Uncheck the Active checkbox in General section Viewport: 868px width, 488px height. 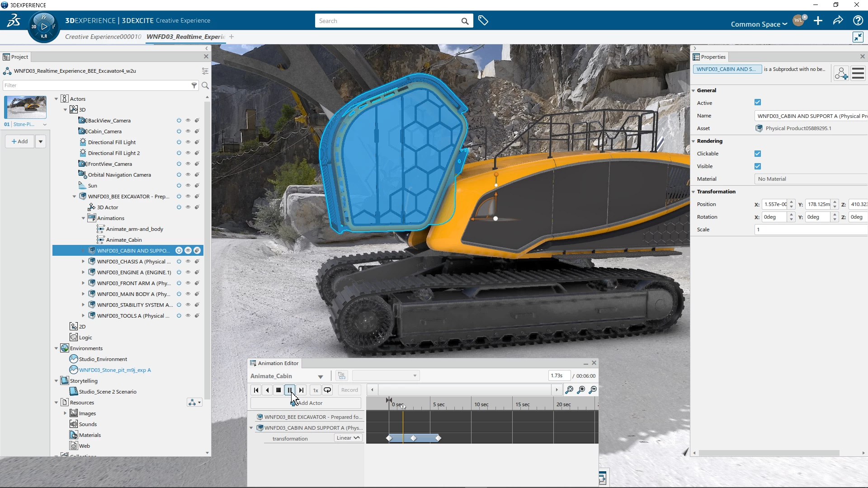pyautogui.click(x=758, y=102)
